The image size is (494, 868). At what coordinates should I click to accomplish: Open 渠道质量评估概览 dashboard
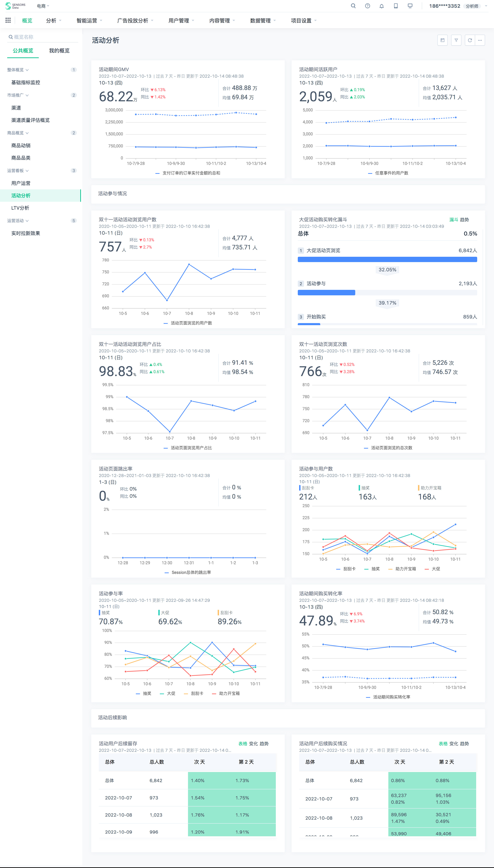point(31,120)
